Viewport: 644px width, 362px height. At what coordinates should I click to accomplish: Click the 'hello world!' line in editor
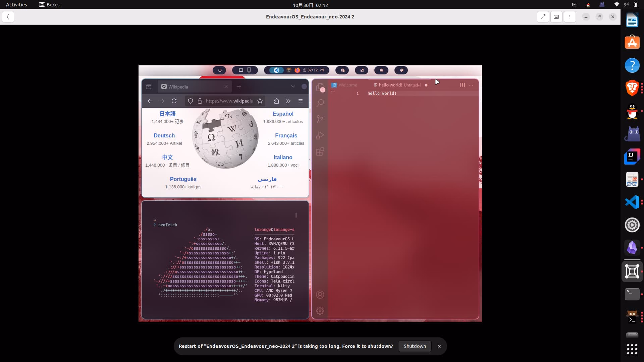(382, 94)
